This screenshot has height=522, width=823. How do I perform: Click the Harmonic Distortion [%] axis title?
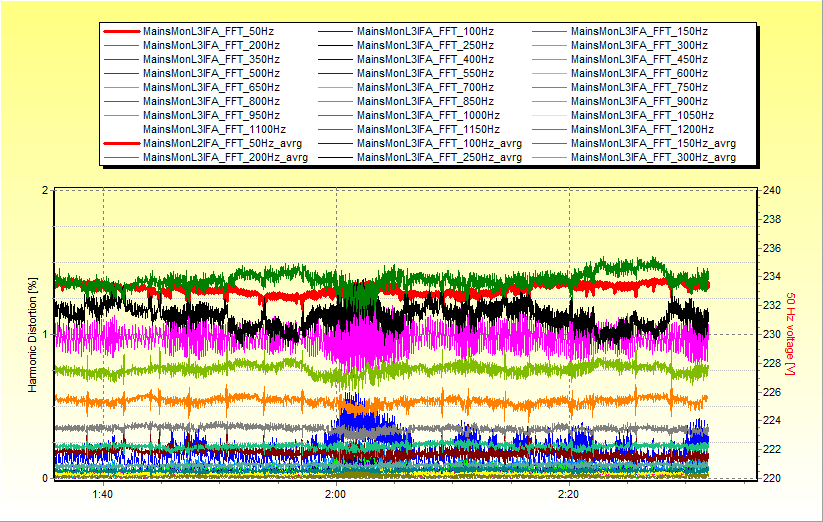33,335
